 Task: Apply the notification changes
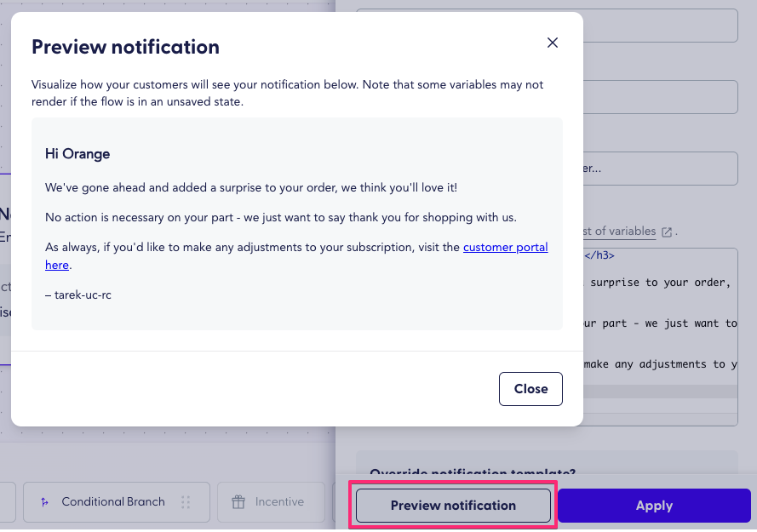click(654, 505)
